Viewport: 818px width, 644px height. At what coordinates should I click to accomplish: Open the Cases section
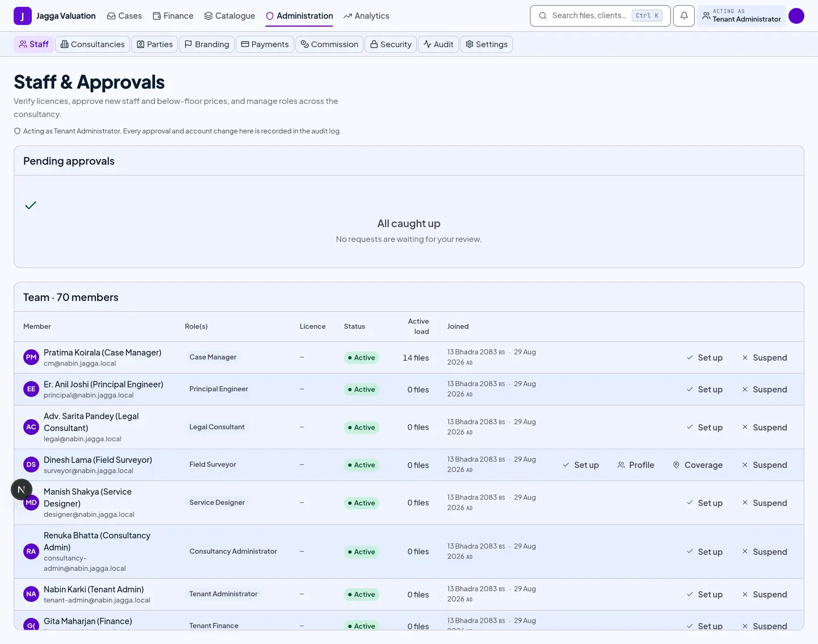pyautogui.click(x=124, y=16)
